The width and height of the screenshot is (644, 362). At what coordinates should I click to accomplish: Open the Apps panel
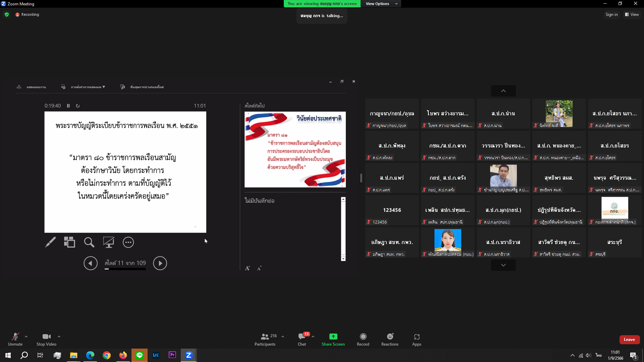click(x=417, y=339)
